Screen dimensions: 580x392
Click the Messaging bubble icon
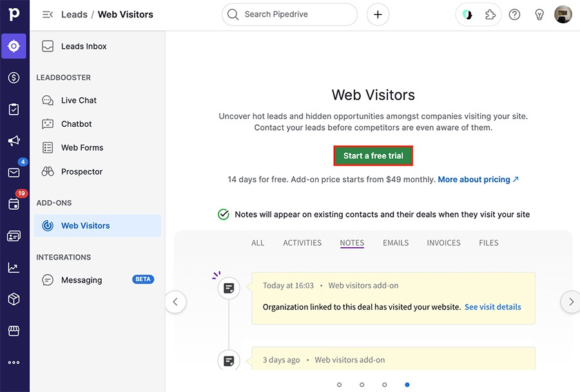tap(48, 280)
